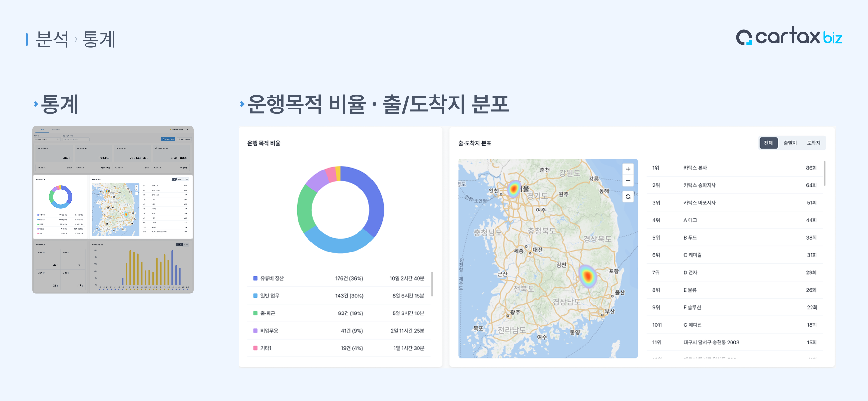Open account dropdown in dashboard thumbnail

click(188, 129)
